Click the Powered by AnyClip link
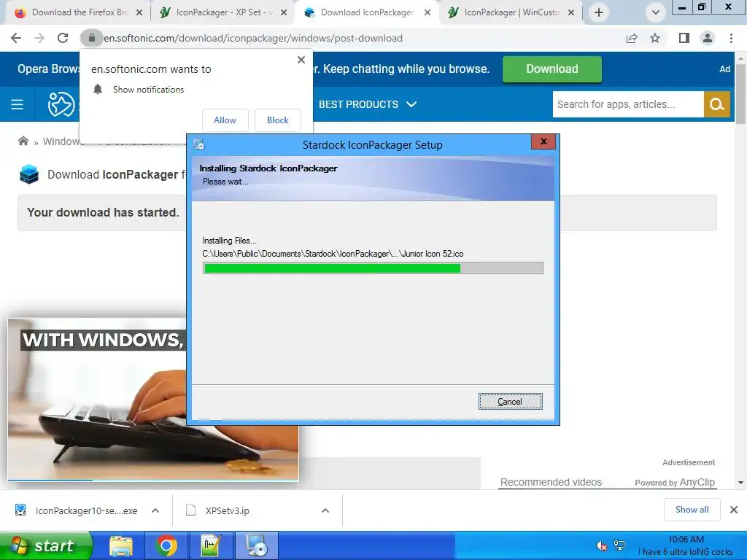The height and width of the screenshot is (560, 747). [675, 482]
